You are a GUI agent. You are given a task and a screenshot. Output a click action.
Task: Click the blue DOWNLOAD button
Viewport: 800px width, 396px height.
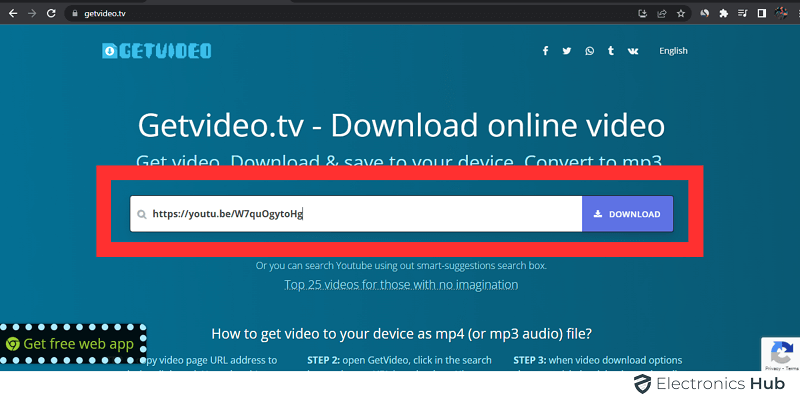tap(628, 214)
